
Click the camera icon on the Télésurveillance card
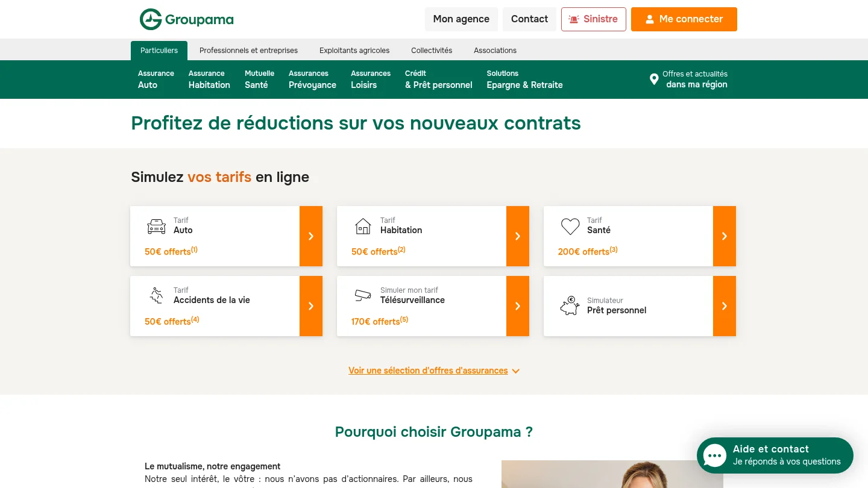click(363, 295)
